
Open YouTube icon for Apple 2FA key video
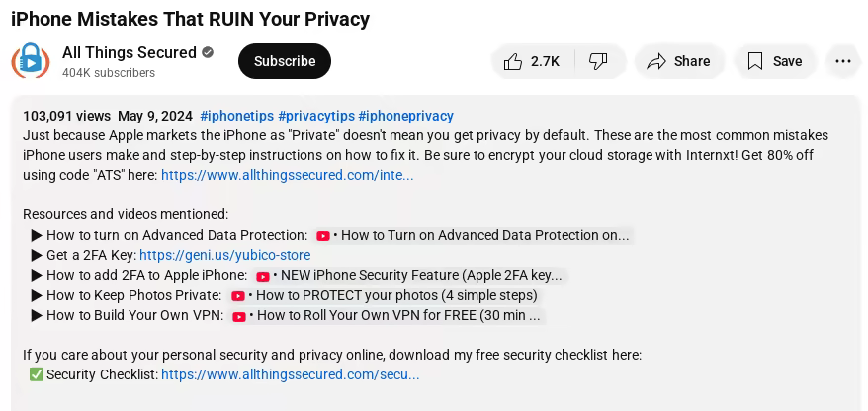(263, 277)
